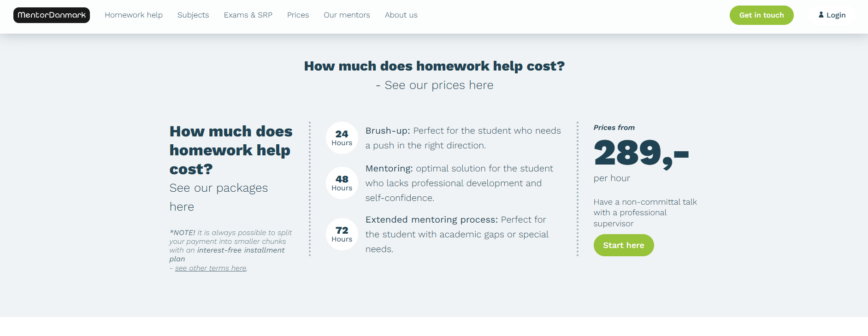Follow the 'see other terms here' link
Screen dimensions: 868x336
[211, 268]
